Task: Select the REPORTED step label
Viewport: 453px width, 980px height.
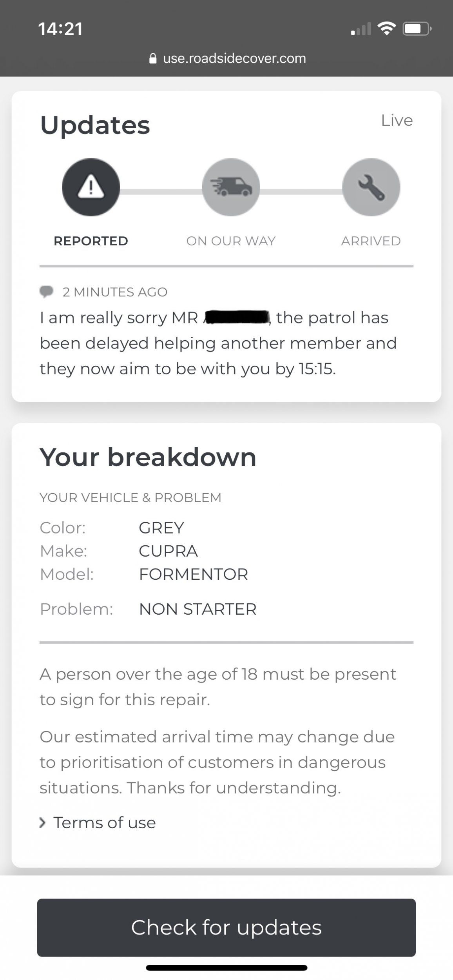Action: (91, 241)
